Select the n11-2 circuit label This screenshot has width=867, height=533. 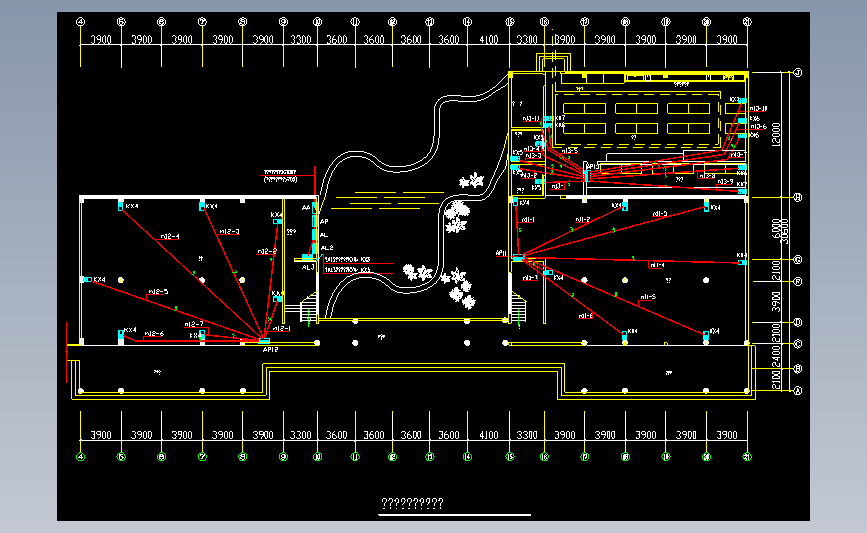pyautogui.click(x=583, y=220)
